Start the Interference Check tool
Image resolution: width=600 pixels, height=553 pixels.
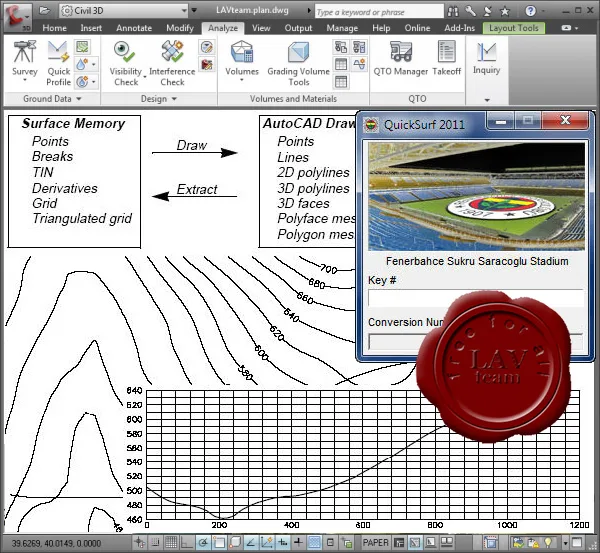point(172,63)
